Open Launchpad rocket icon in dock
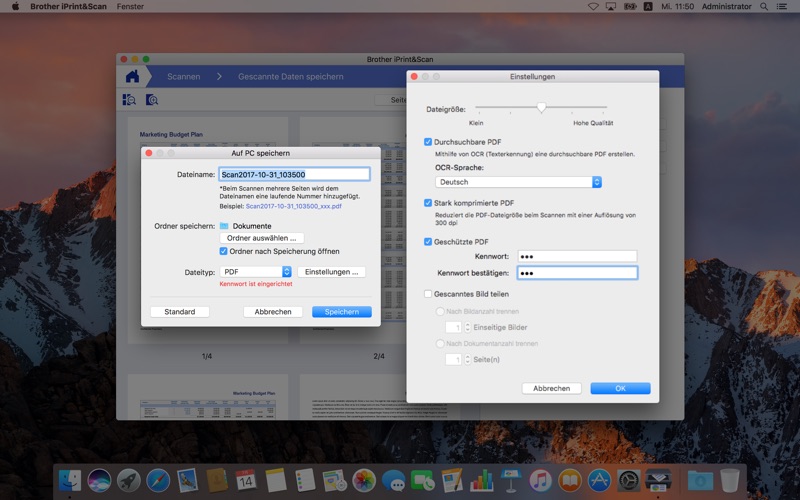Screen dimensions: 800x500 tap(129, 480)
